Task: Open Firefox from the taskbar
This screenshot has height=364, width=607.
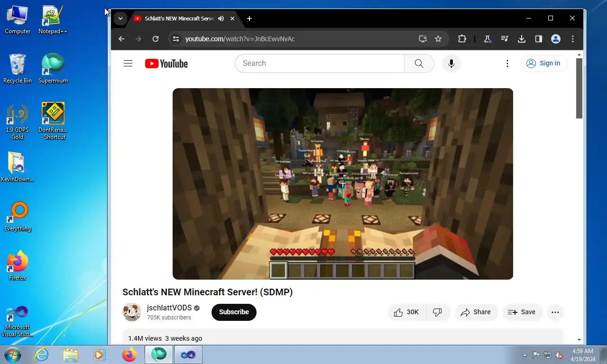Action: coord(129,355)
